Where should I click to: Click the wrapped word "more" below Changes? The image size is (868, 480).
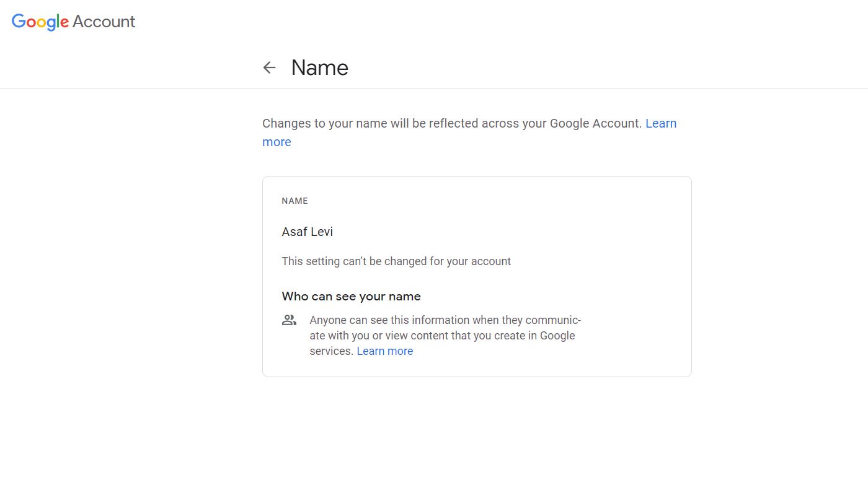pos(277,142)
